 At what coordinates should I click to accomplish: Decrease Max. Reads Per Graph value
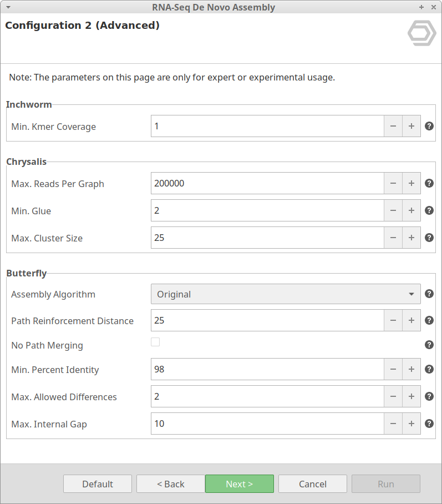[393, 183]
